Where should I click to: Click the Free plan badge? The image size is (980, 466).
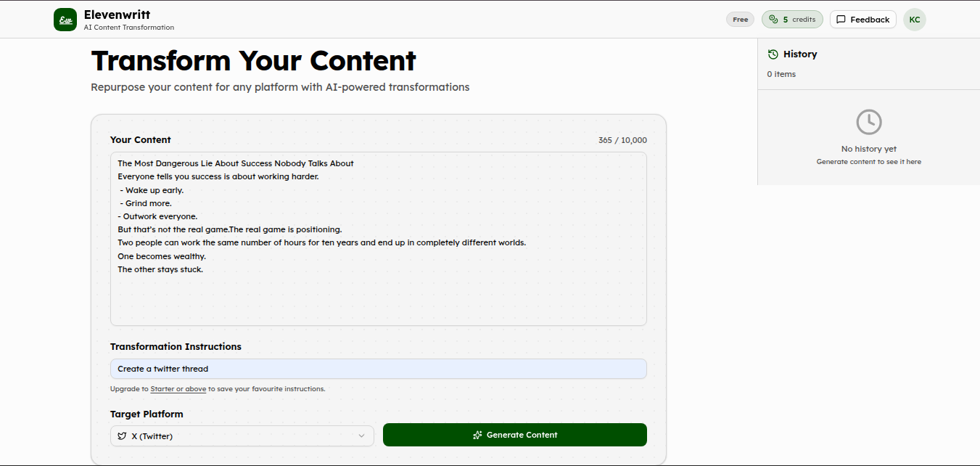(740, 20)
